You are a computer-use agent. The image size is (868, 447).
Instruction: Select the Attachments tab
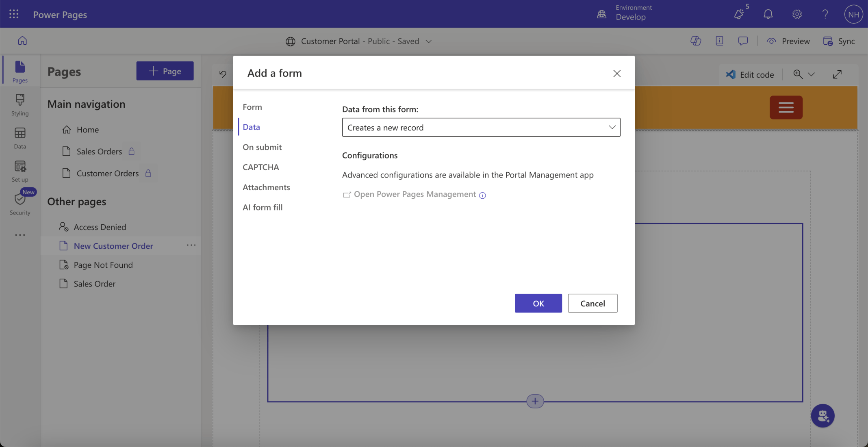(x=266, y=187)
